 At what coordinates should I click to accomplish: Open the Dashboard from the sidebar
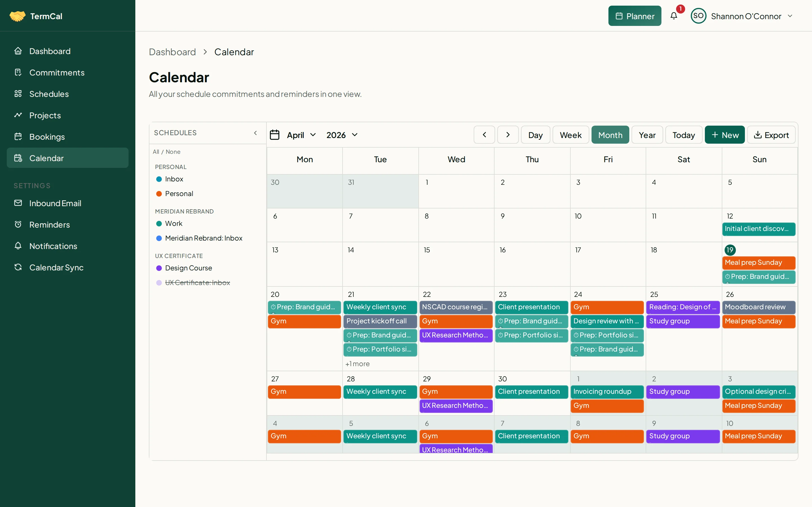click(x=50, y=51)
